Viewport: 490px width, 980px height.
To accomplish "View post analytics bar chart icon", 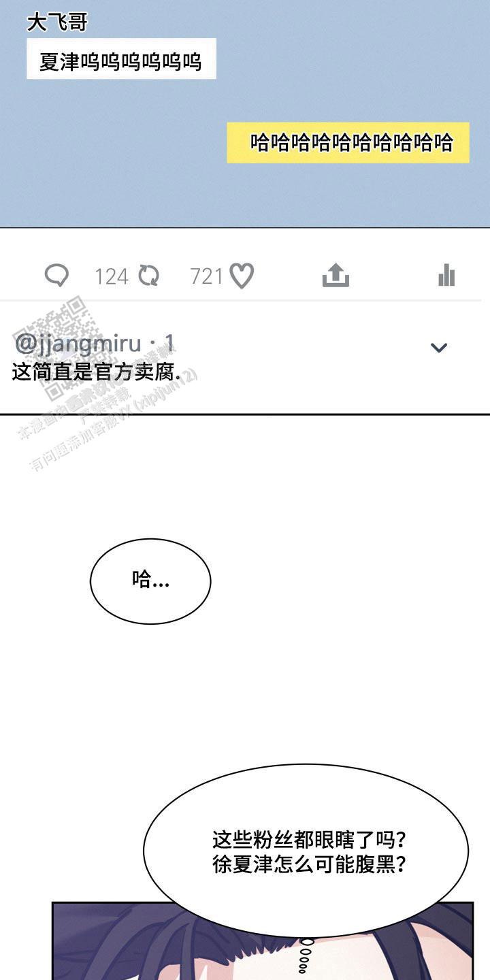I will click(446, 276).
